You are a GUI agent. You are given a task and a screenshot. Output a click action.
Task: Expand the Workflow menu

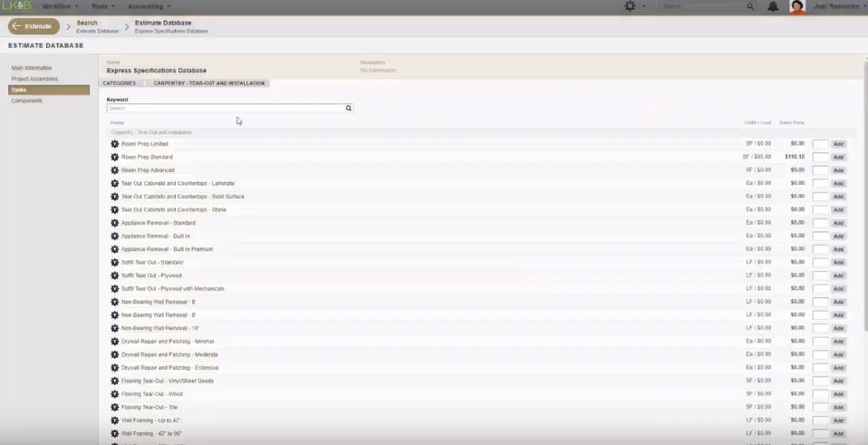[x=60, y=6]
